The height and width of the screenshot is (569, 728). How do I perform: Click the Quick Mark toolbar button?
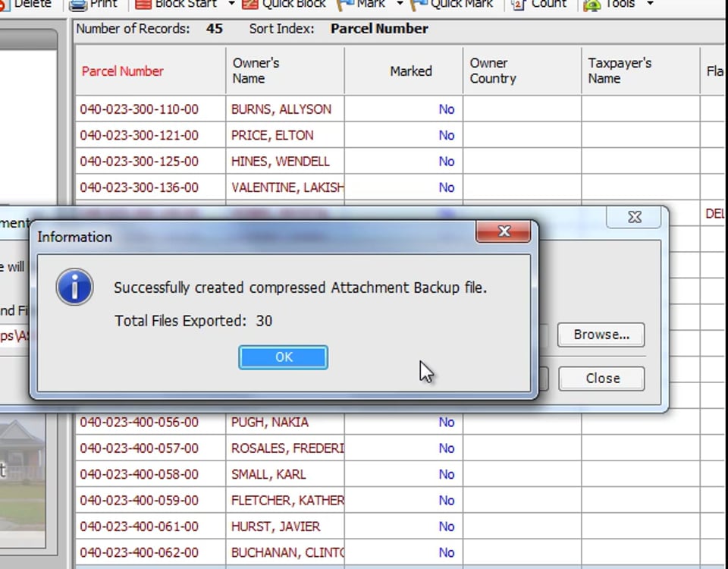(x=452, y=5)
